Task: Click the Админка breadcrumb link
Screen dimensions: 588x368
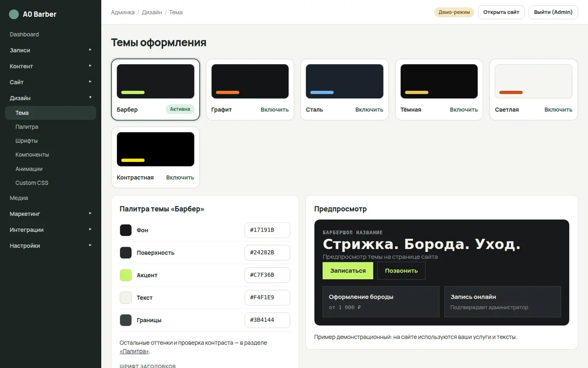Action: click(123, 12)
